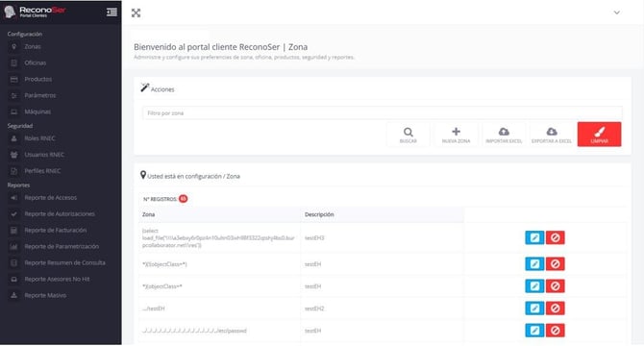Edit the /etc/passwd zone entry
Viewport: 644px width, 346px height.
pyautogui.click(x=534, y=331)
